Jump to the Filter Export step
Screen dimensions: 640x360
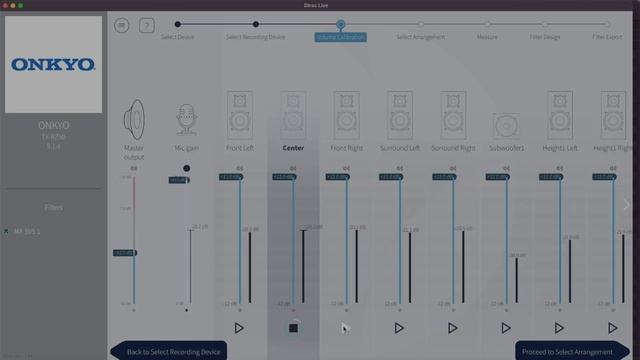click(607, 37)
